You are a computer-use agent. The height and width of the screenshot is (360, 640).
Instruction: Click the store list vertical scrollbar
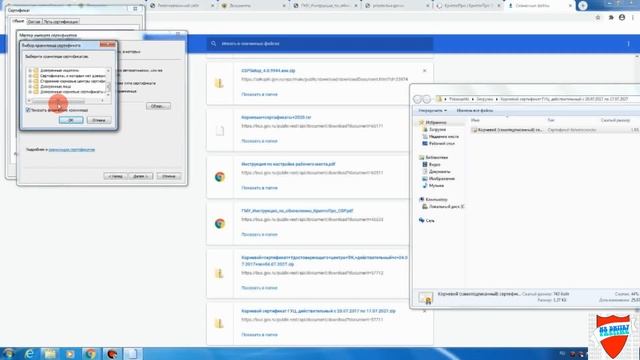coord(108,83)
